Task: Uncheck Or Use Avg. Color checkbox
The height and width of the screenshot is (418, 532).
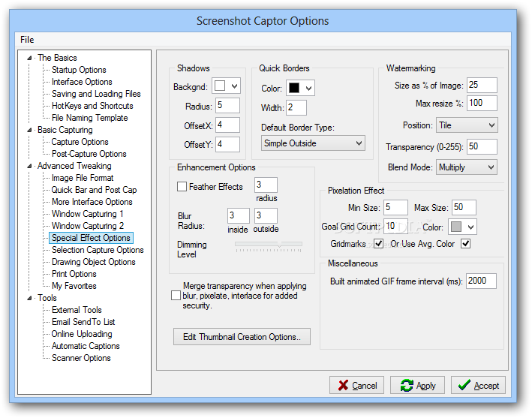Action: tap(465, 243)
